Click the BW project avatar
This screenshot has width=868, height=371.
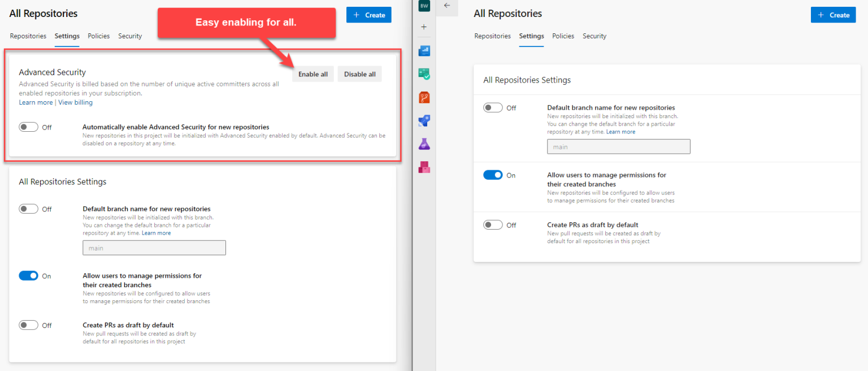point(424,6)
